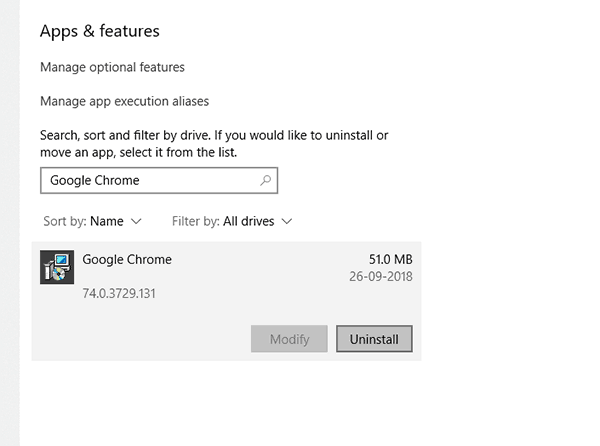Focus the Google Chrome search field
600x446 pixels.
point(159,180)
